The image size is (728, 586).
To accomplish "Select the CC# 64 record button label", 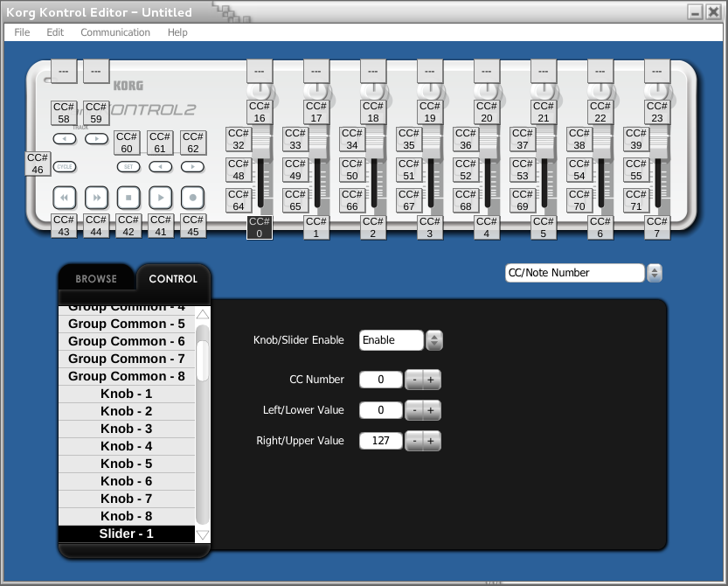I will coord(239,200).
